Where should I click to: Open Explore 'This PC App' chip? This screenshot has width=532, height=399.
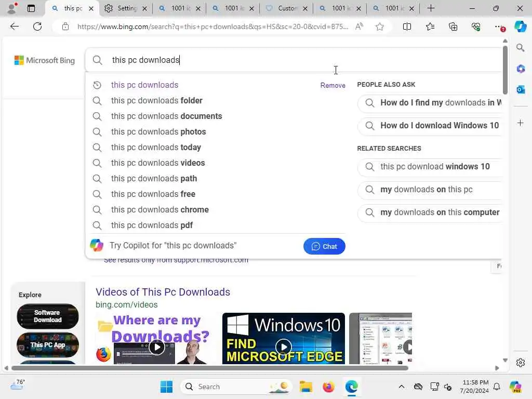[47, 345]
